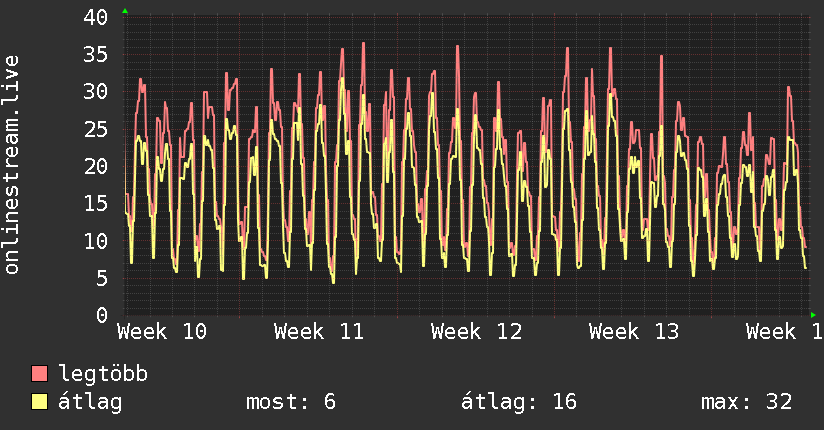Click the y-axis value 10
This screenshot has height=430, width=824.
point(96,241)
